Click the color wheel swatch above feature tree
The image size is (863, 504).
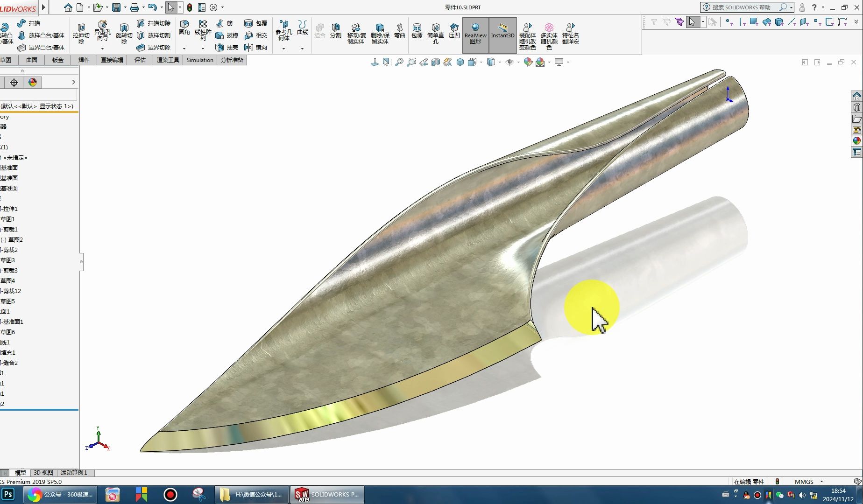pyautogui.click(x=33, y=82)
